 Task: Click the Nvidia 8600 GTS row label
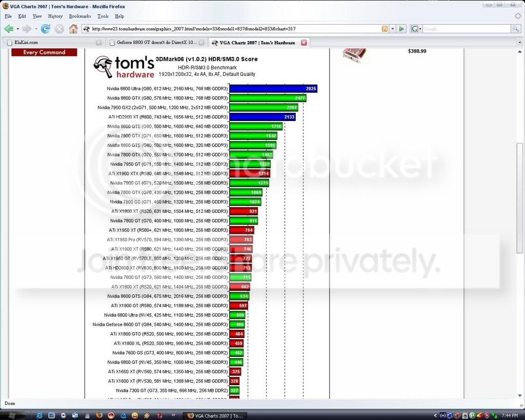pyautogui.click(x=168, y=296)
